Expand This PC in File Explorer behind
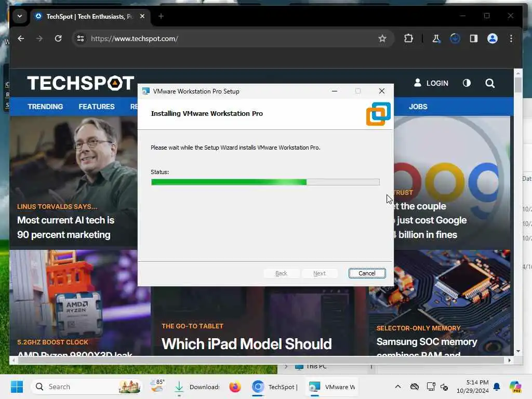Image resolution: width=532 pixels, height=399 pixels. [x=286, y=367]
